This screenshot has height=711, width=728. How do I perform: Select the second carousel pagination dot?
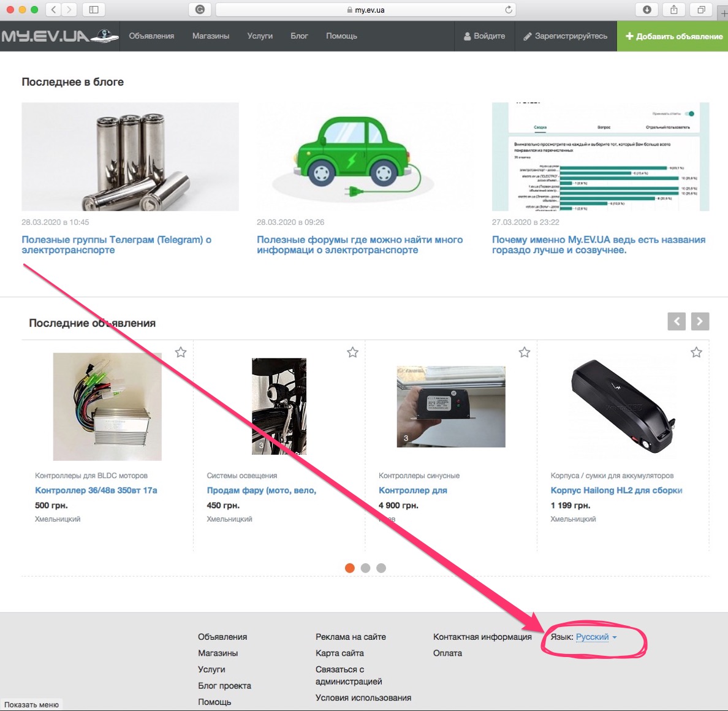click(365, 568)
